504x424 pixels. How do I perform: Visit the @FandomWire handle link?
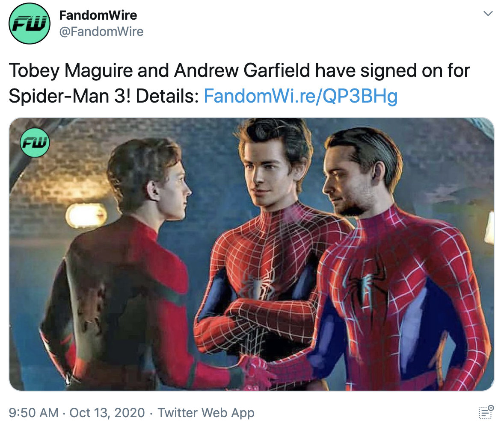tap(101, 32)
